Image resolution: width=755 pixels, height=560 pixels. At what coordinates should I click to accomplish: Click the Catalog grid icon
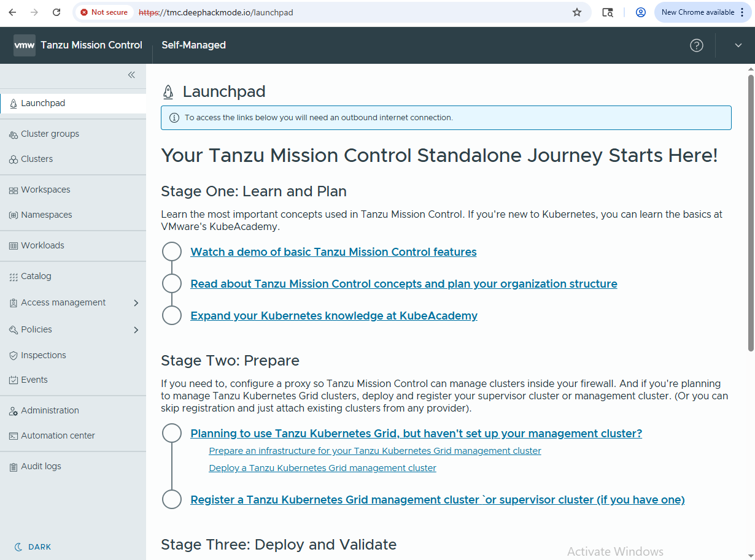(x=14, y=277)
